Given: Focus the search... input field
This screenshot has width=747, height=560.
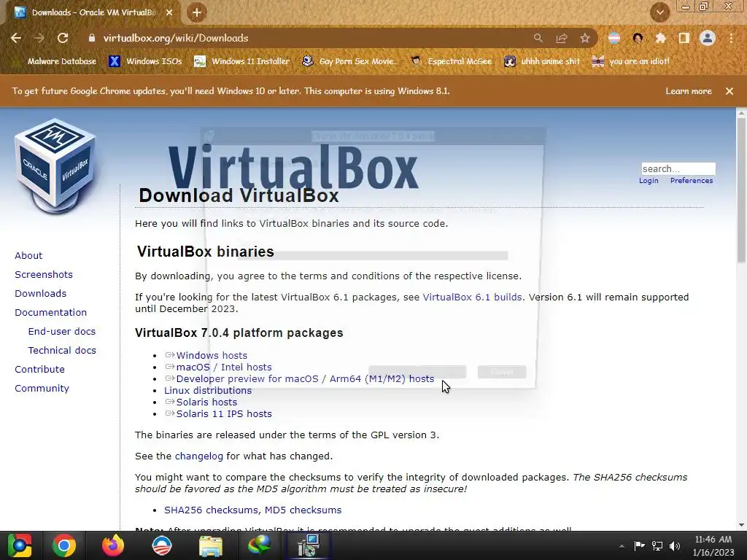Looking at the screenshot, I should 678,168.
